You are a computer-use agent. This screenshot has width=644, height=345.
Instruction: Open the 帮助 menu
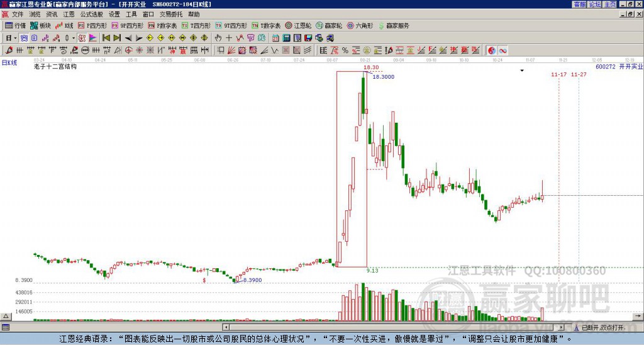click(x=194, y=14)
